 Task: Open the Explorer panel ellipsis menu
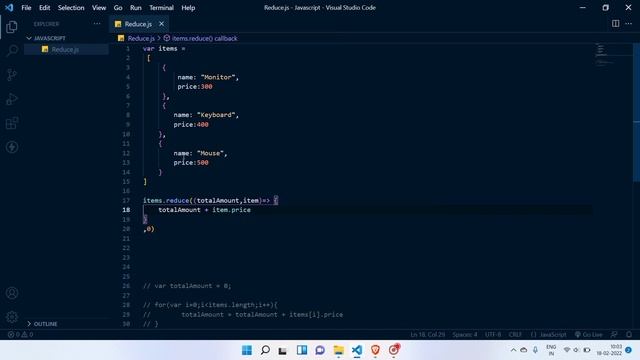click(x=97, y=24)
